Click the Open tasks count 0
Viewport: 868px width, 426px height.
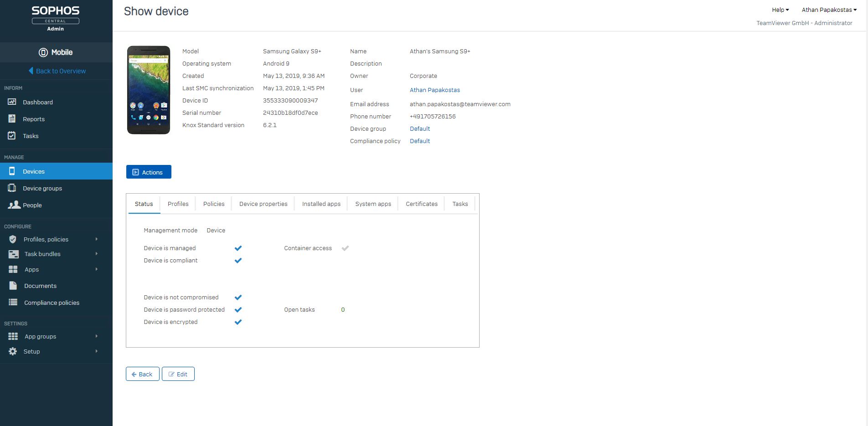tap(343, 310)
